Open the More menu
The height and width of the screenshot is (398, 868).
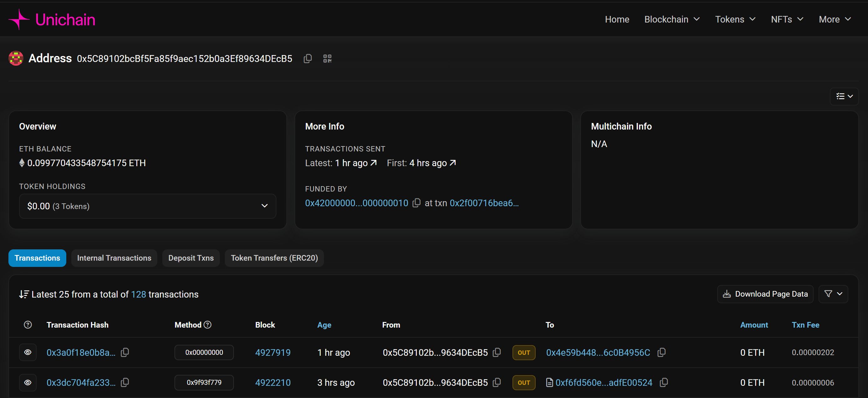(835, 20)
